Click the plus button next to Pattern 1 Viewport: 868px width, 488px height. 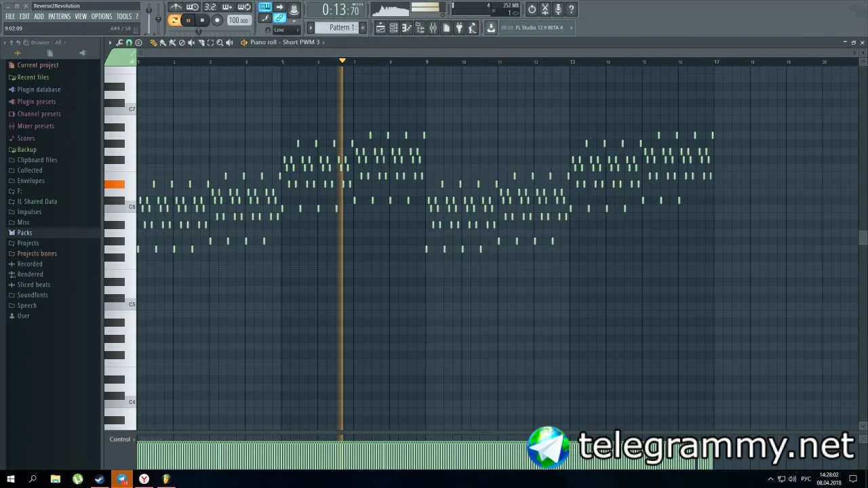363,28
